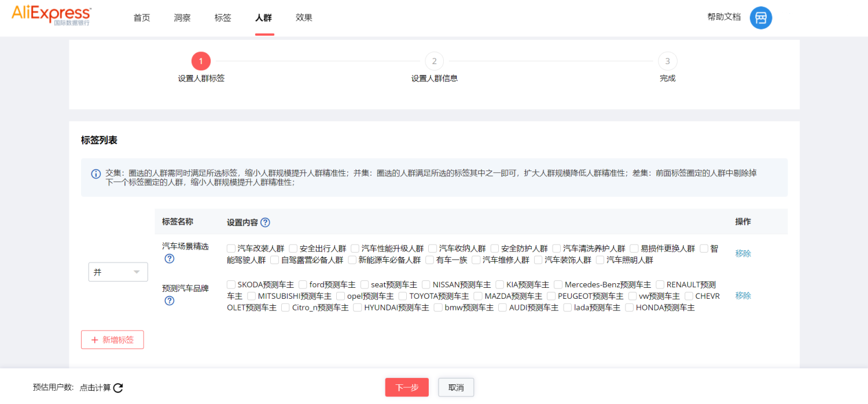Click 新增标签 button
Viewport: 868px width, 404px height.
tap(112, 340)
